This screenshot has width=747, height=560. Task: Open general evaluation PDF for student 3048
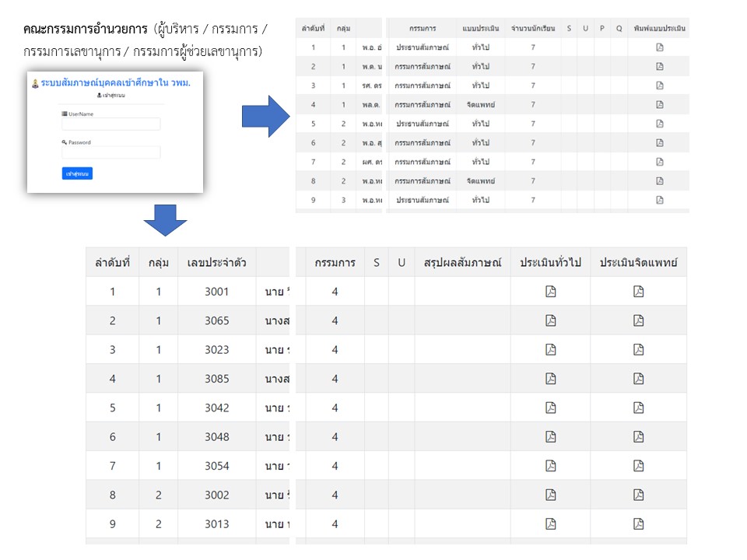pyautogui.click(x=550, y=436)
